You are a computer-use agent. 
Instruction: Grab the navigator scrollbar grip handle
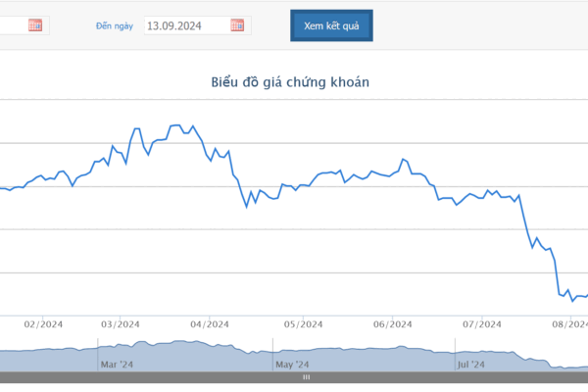(x=305, y=376)
